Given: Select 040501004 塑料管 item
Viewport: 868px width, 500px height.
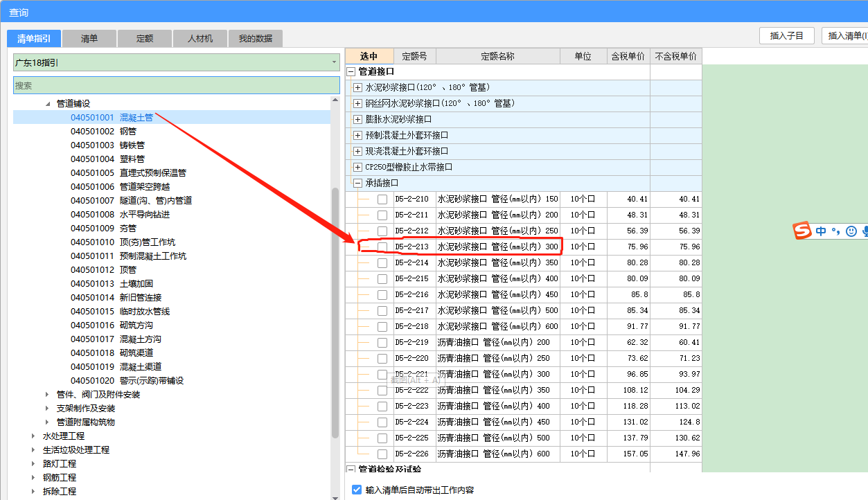Looking at the screenshot, I should (107, 159).
